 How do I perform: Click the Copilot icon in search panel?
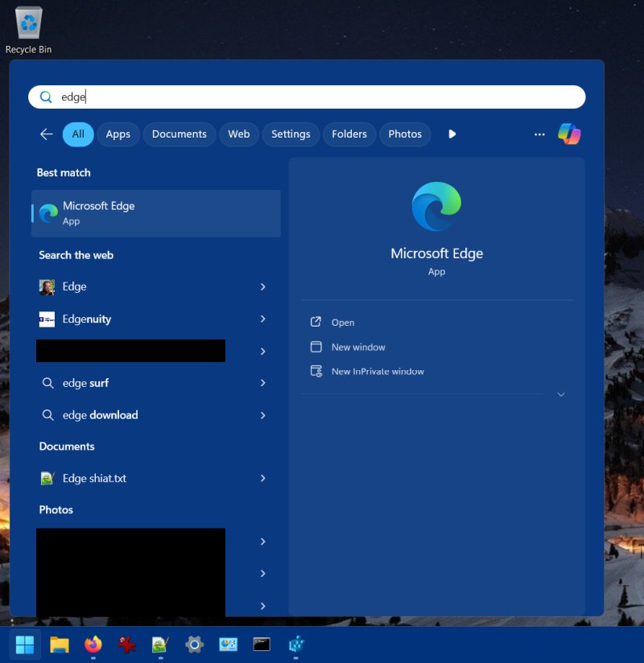pos(569,134)
